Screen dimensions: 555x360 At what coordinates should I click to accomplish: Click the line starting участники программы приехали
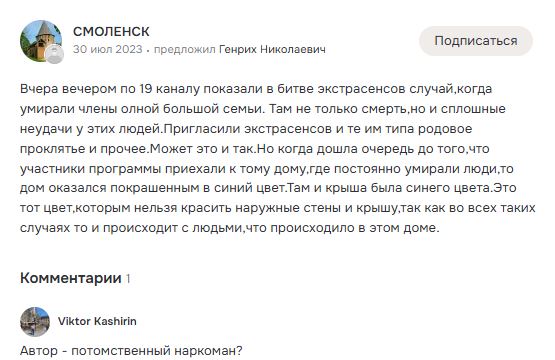click(267, 168)
